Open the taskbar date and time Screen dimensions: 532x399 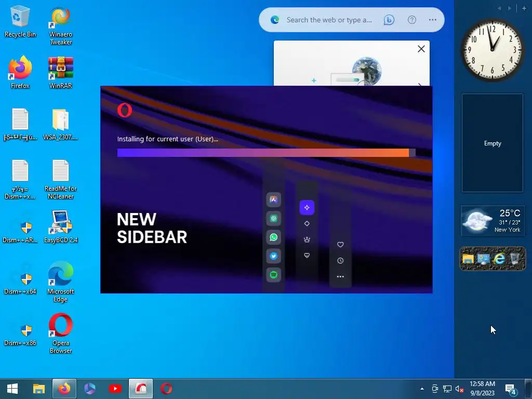(482, 389)
